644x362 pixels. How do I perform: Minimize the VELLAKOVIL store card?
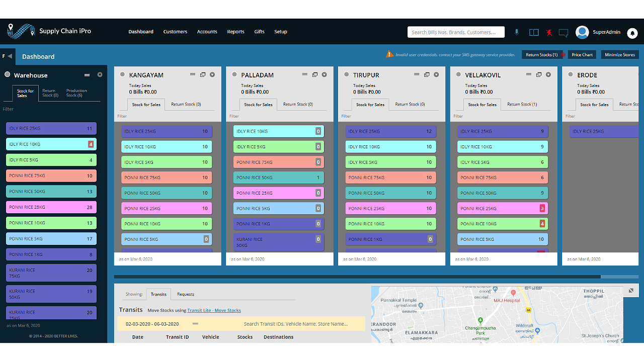pyautogui.click(x=529, y=74)
